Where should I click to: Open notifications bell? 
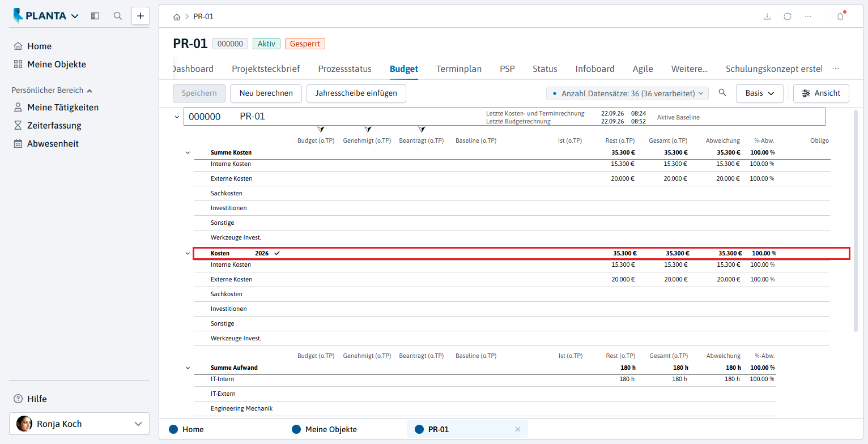click(x=840, y=16)
